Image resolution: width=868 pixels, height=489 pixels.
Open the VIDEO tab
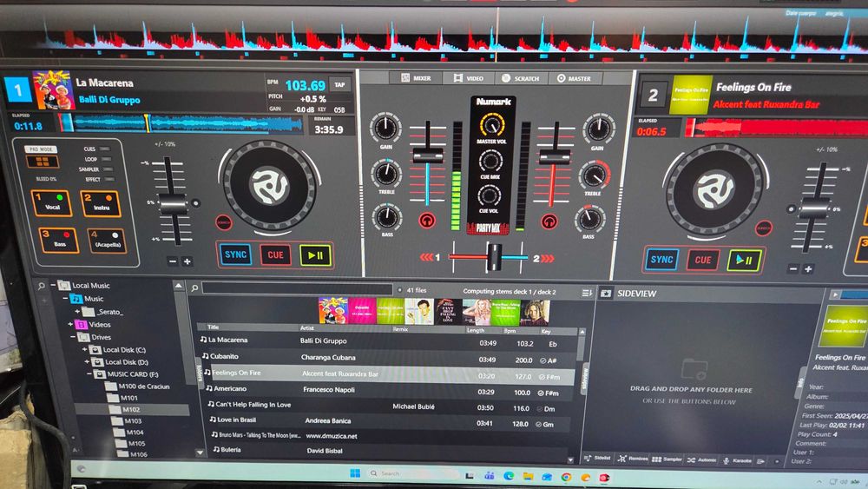click(469, 78)
